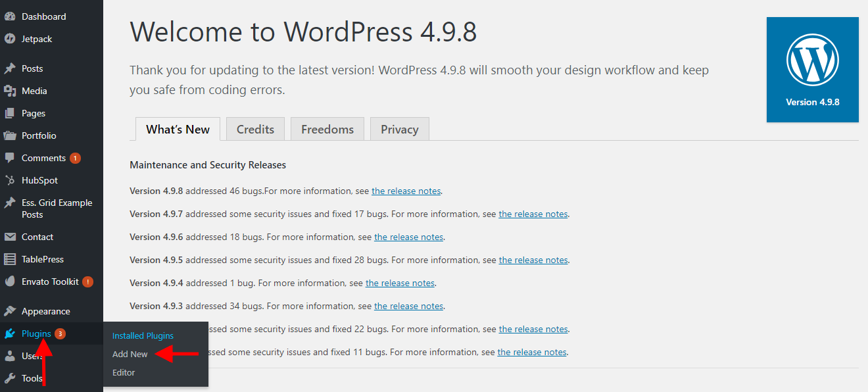Image resolution: width=868 pixels, height=392 pixels.
Task: Click the Welcome to WordPress 4.9.8 heading
Action: [303, 32]
